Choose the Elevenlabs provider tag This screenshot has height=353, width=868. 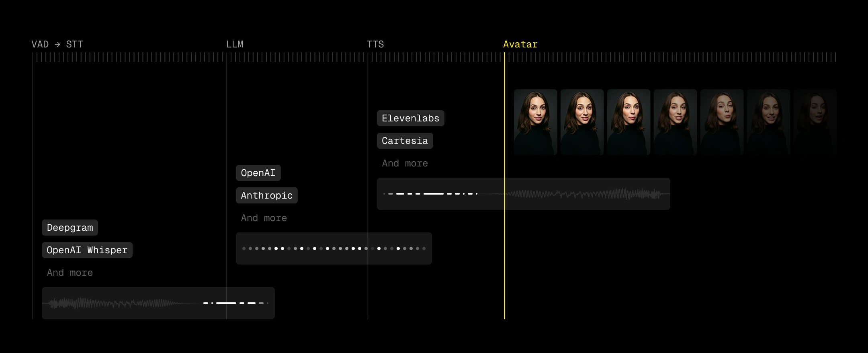coord(411,118)
